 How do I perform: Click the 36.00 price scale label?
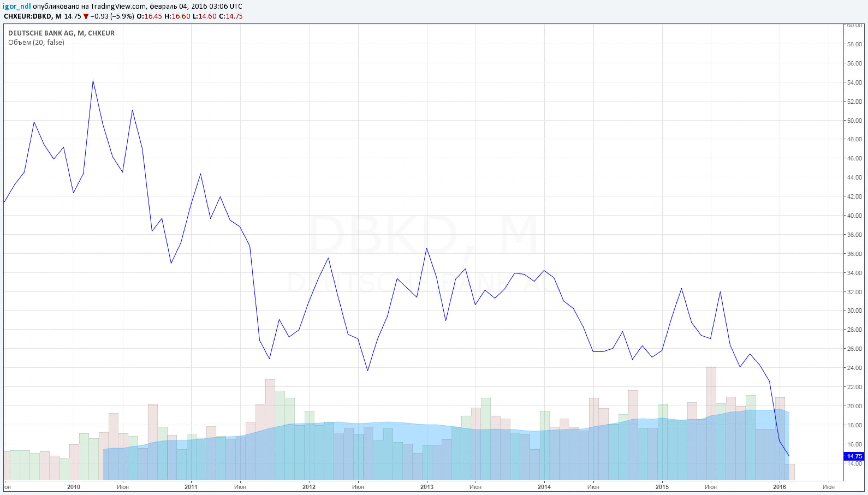[854, 254]
